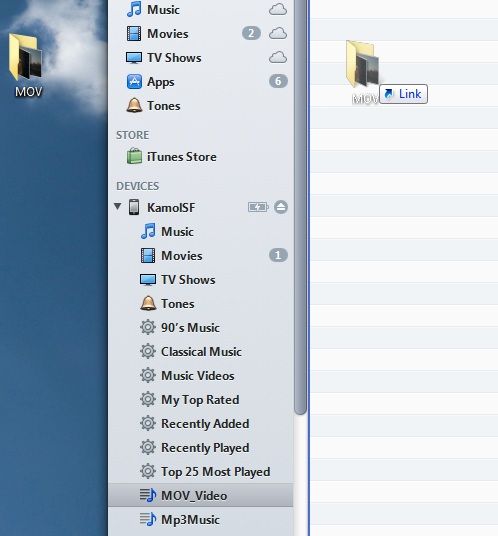Click the iCloud icon next to Music
Viewport: 498px width, 536px height.
click(x=278, y=10)
